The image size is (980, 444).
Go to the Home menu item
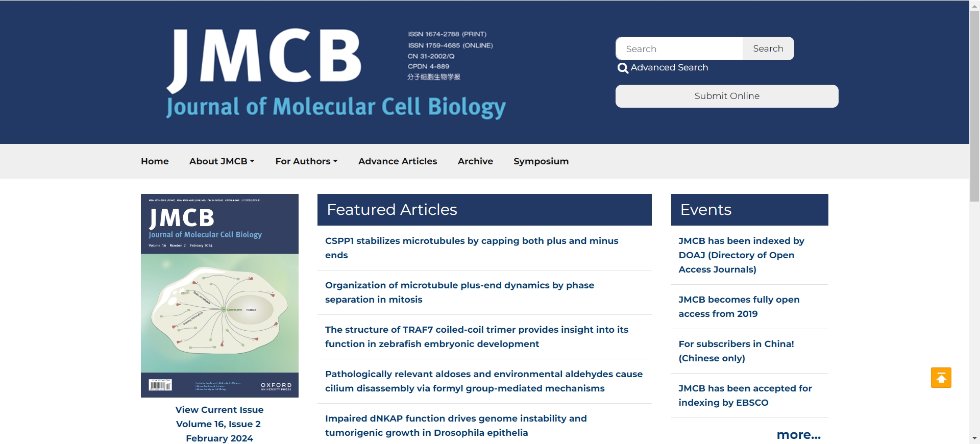pyautogui.click(x=155, y=161)
